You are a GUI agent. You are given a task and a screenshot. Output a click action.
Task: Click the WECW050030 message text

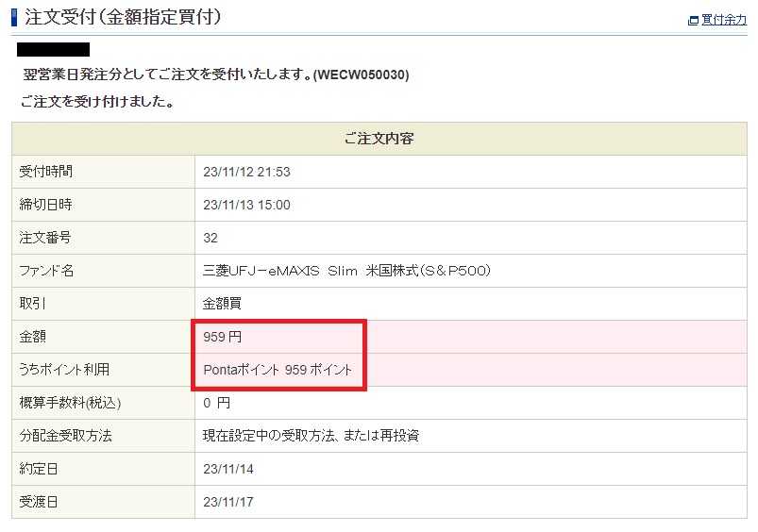(x=362, y=75)
